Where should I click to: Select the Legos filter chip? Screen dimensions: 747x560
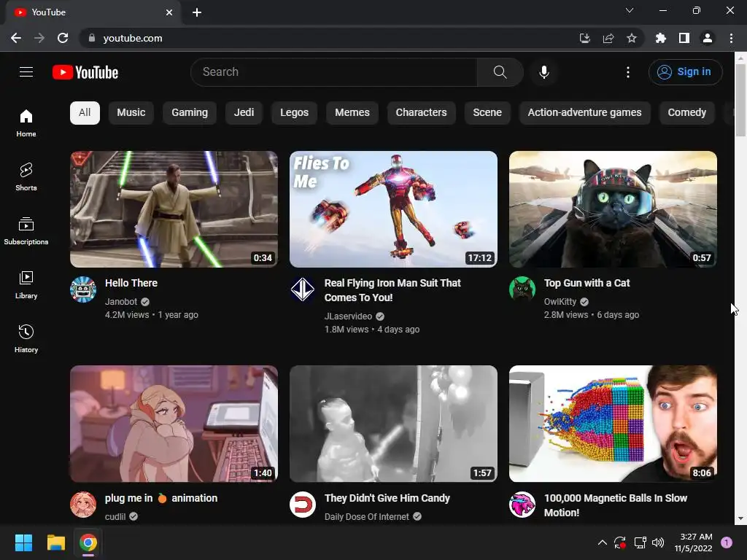(295, 113)
